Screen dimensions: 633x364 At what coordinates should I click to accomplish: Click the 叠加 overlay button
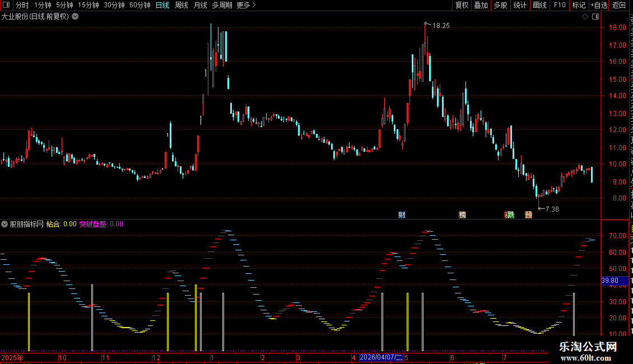pos(481,5)
